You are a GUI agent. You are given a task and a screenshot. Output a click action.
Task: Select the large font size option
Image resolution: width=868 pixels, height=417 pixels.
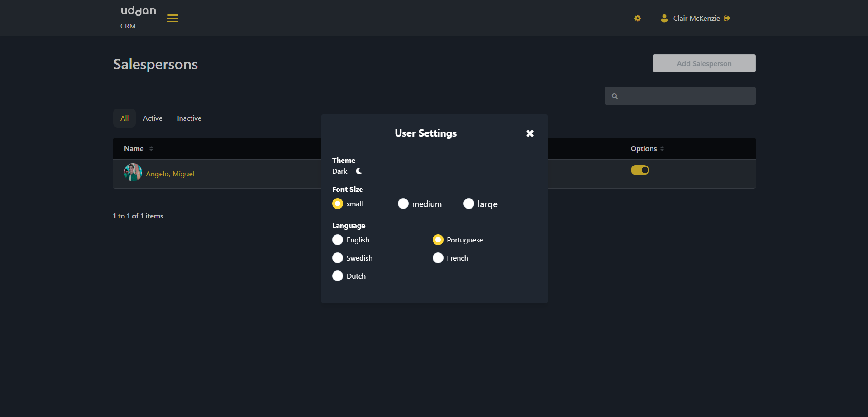pos(469,204)
